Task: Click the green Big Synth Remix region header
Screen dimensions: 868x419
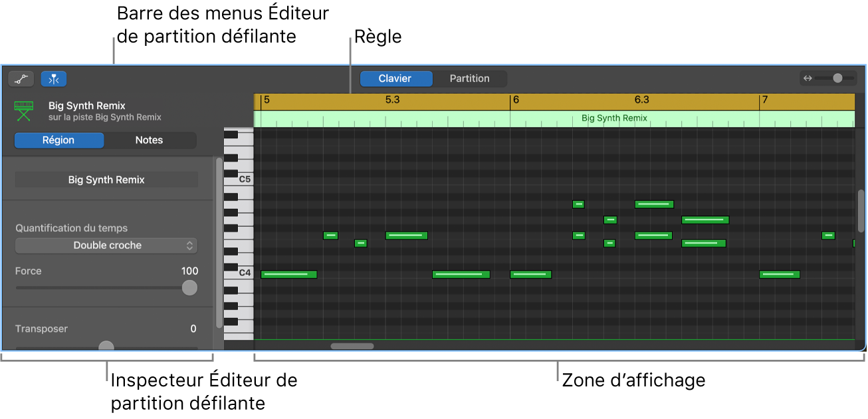Action: (x=614, y=118)
